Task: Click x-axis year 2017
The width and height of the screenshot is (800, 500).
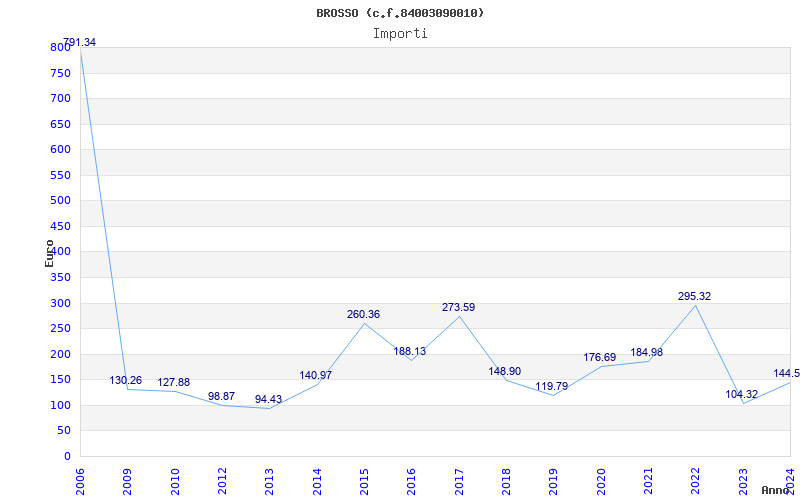Action: tap(459, 482)
